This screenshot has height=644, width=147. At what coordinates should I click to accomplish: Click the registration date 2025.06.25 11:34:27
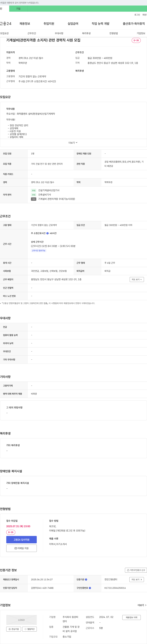point(42,580)
